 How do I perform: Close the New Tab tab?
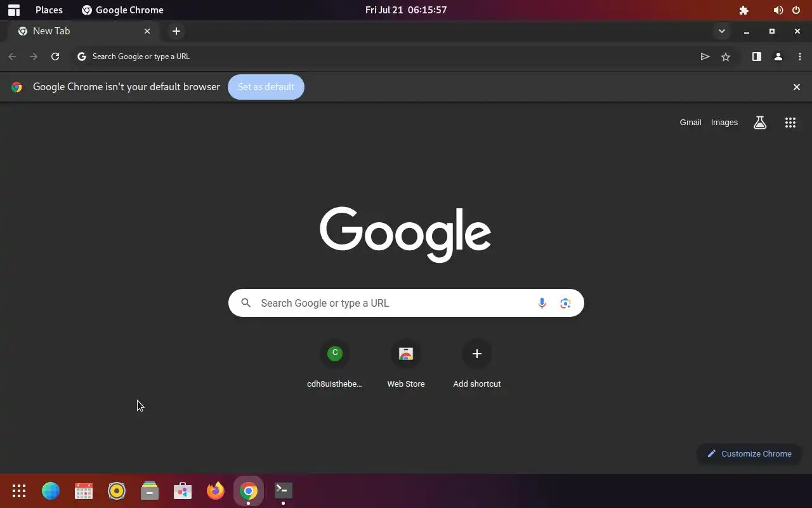pyautogui.click(x=147, y=31)
